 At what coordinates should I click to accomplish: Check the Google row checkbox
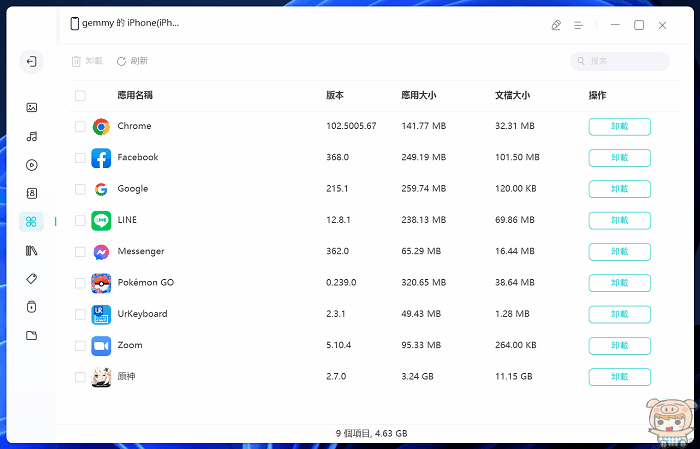[x=80, y=189]
